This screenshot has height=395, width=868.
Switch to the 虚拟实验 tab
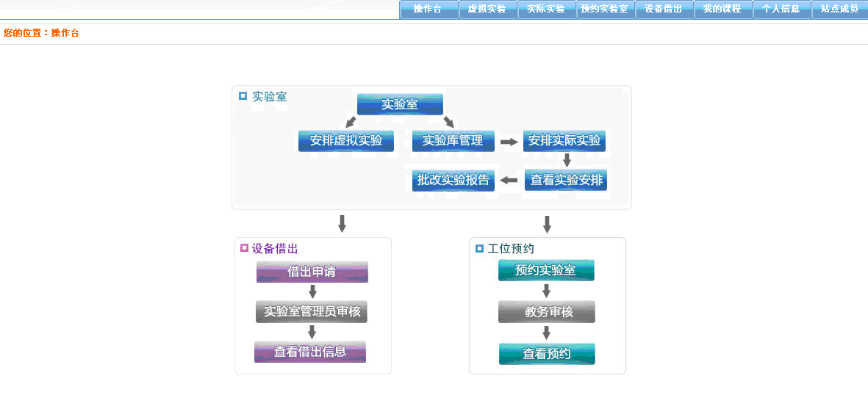point(487,10)
